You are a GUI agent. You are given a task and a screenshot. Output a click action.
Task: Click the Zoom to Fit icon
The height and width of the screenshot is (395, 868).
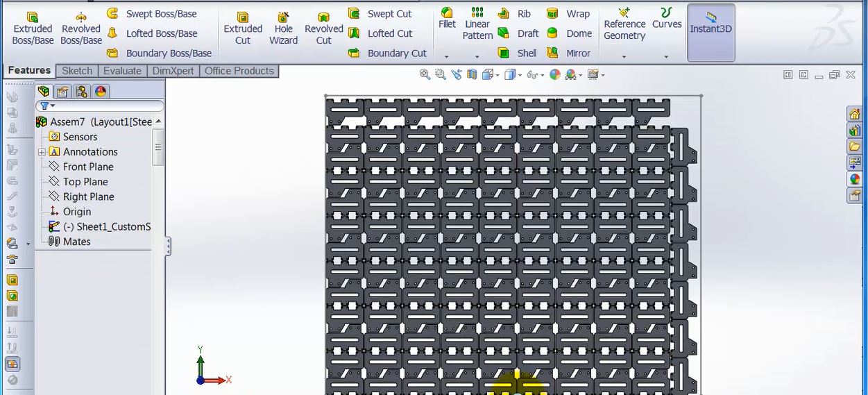coord(425,74)
